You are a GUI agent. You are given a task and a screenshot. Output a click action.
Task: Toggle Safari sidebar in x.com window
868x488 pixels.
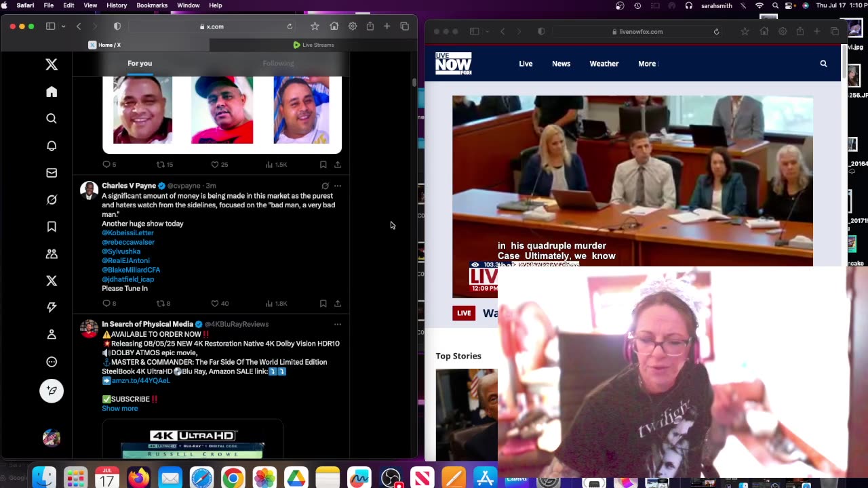tap(50, 26)
